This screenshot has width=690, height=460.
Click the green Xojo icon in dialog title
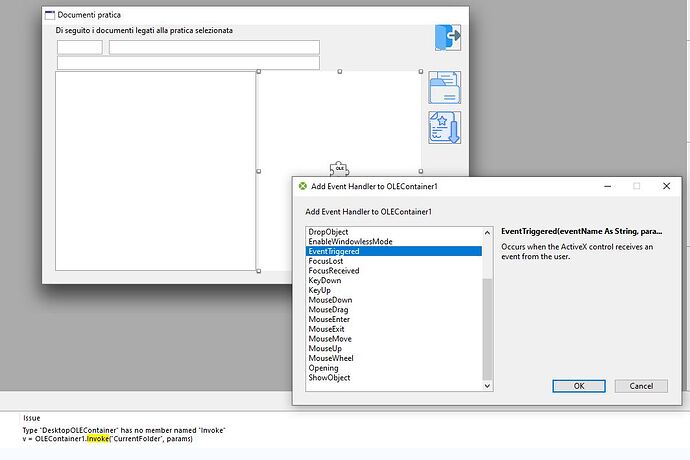[303, 186]
